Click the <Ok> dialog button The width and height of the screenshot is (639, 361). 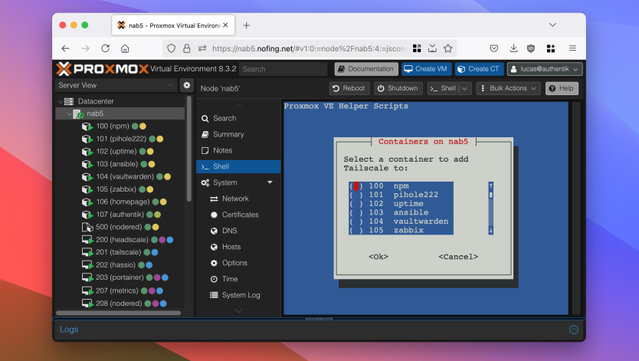coord(378,257)
